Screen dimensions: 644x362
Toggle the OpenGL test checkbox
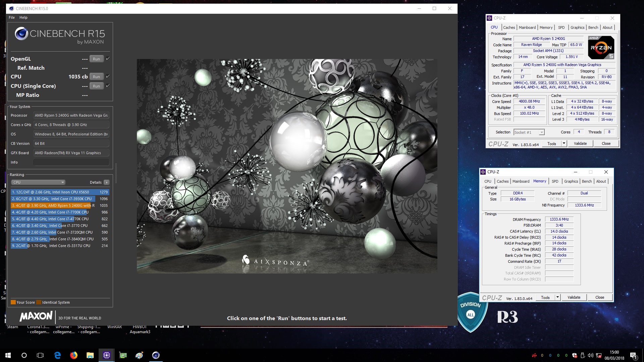click(x=108, y=59)
